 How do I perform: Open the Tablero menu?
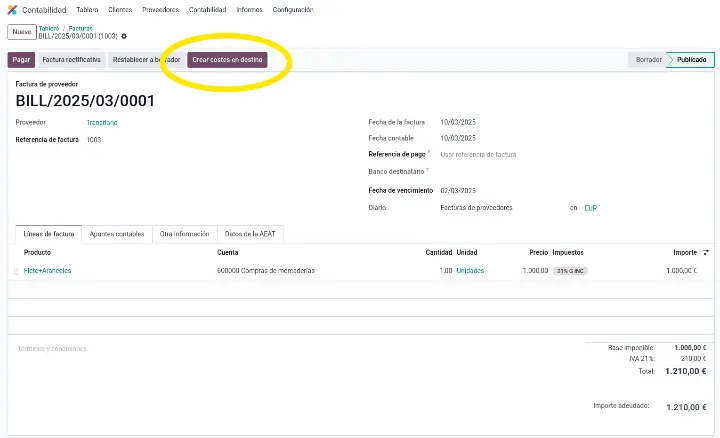87,10
